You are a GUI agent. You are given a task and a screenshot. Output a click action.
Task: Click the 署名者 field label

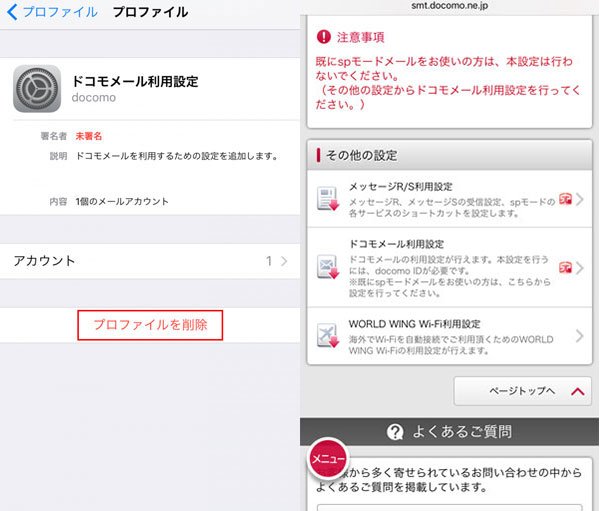pyautogui.click(x=54, y=136)
